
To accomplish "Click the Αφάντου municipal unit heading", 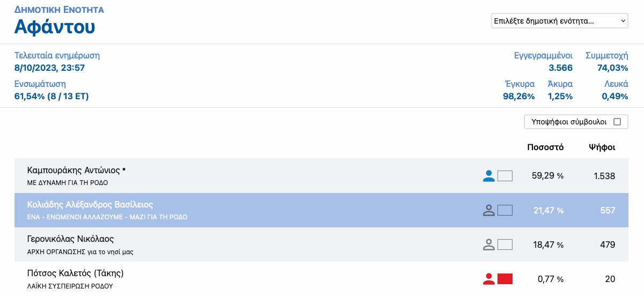I will click(55, 26).
